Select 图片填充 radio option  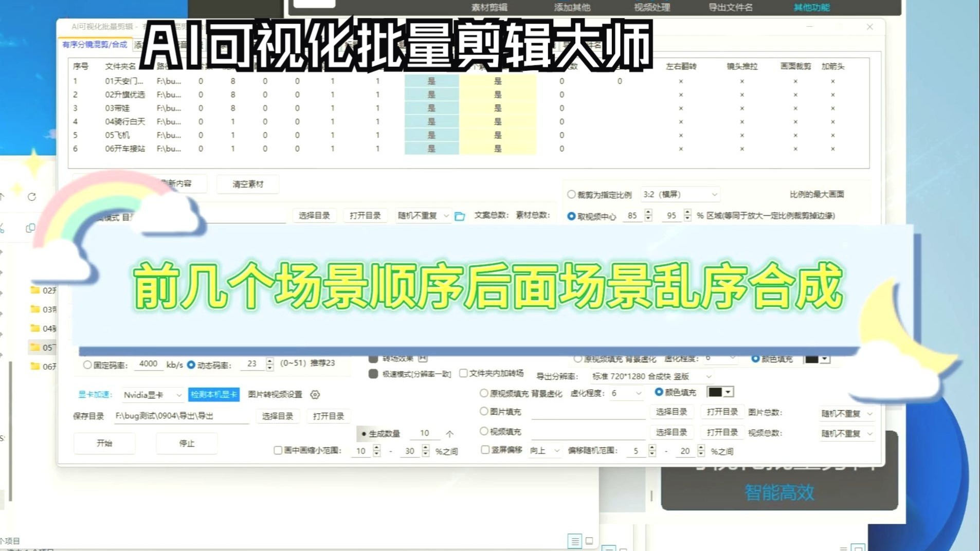(484, 411)
